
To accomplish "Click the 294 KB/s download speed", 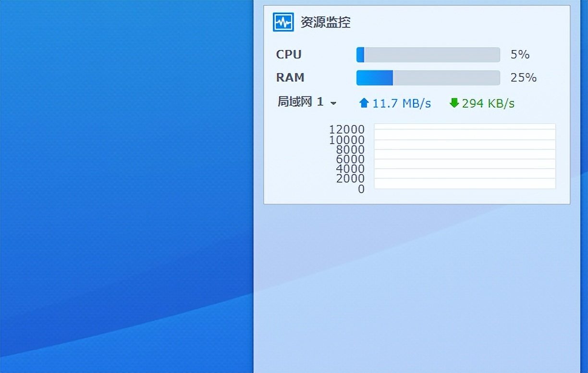I will (488, 103).
